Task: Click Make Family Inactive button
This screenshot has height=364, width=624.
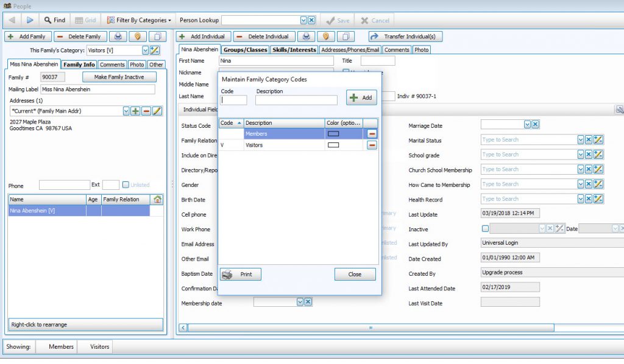Action: (119, 77)
